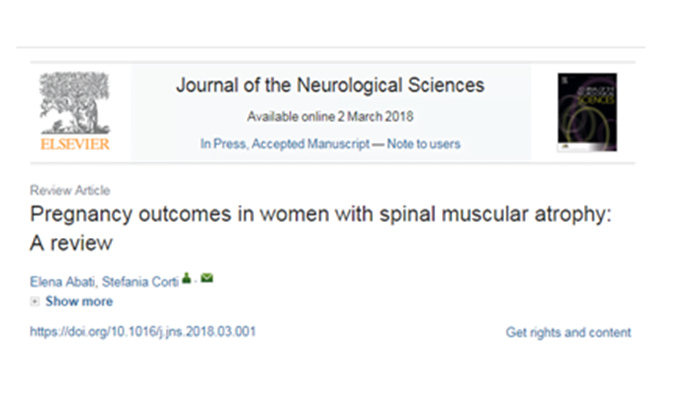Select author Elena Abati
Screen dimensions: 673x408
point(63,282)
